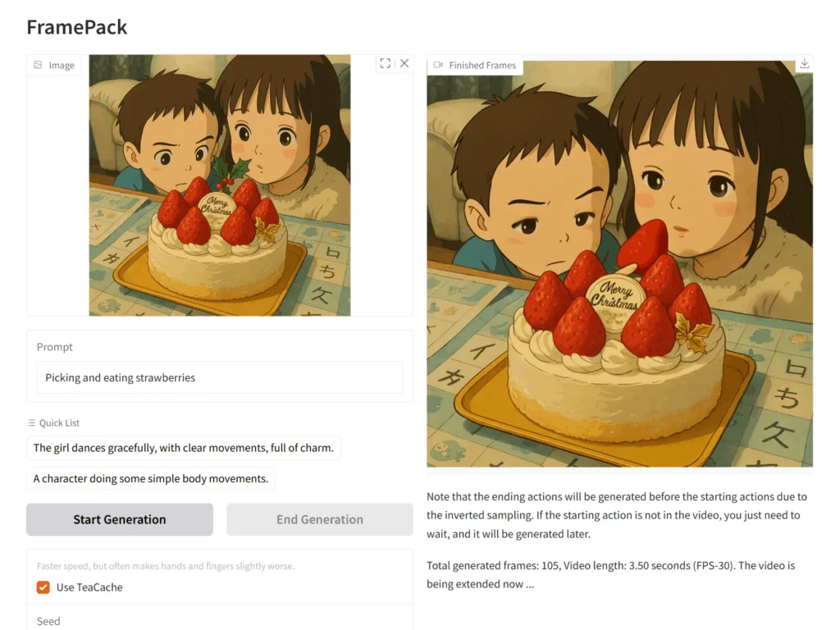This screenshot has height=630, width=840.
Task: Expand the input image to fullscreen
Action: [x=386, y=63]
